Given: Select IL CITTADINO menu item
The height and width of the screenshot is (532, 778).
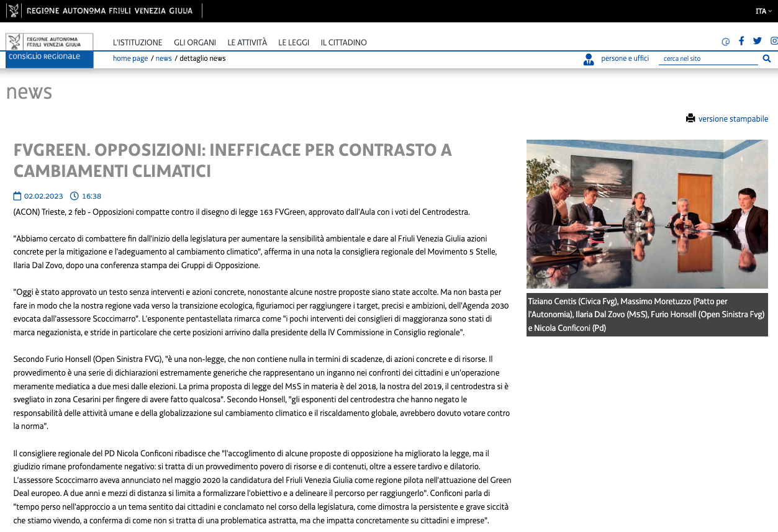Looking at the screenshot, I should click(343, 42).
